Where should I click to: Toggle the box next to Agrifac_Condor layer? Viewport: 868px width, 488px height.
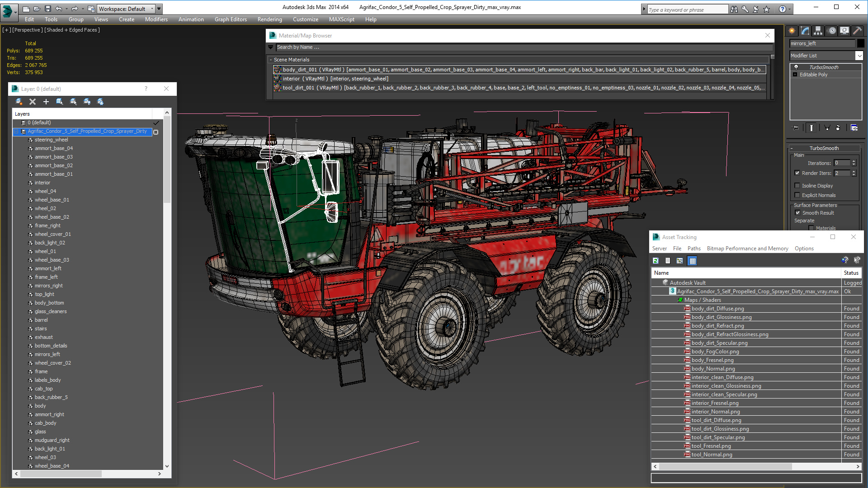click(x=156, y=132)
